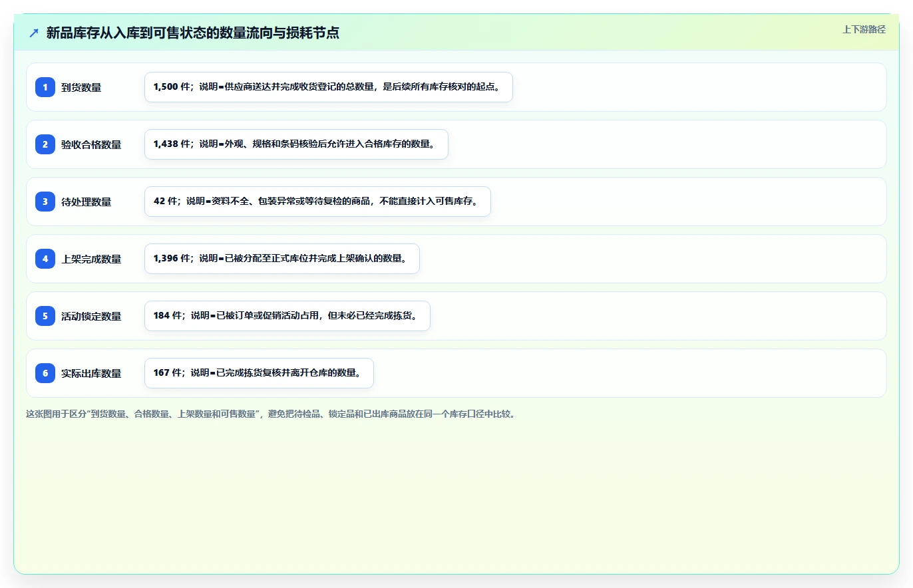Click the footnote starting with 这张图用于区分
Image resolution: width=913 pixels, height=588 pixels.
[270, 414]
